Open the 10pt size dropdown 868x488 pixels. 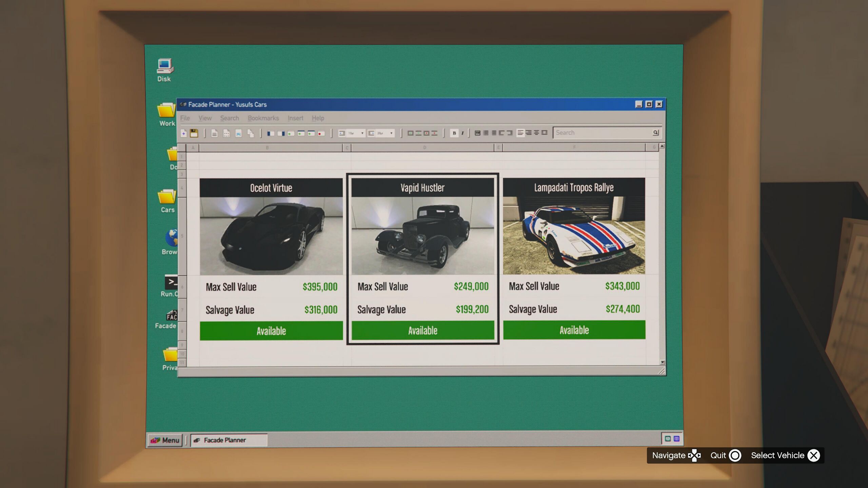tap(362, 133)
